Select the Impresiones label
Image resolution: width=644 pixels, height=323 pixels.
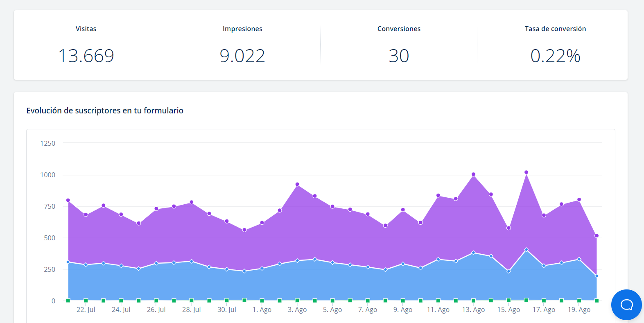[x=242, y=29]
